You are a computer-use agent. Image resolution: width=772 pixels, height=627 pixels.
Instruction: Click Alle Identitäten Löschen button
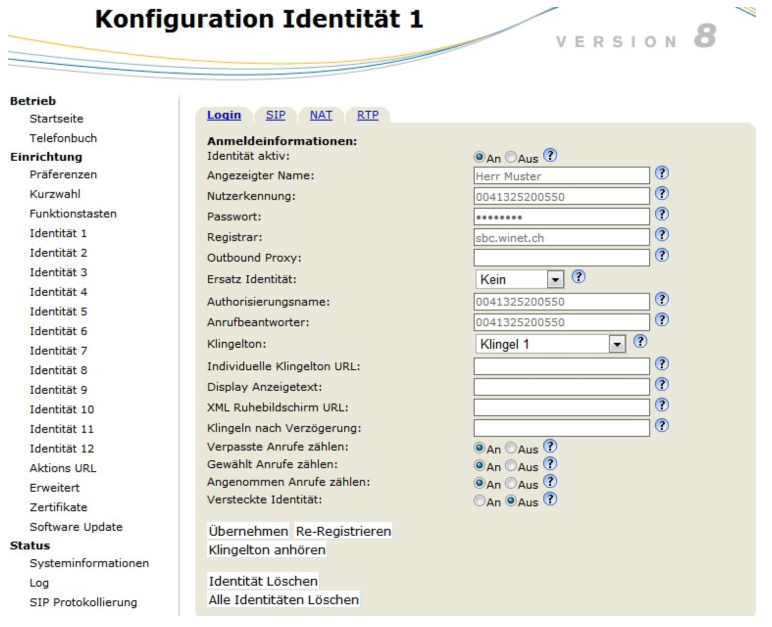(x=284, y=599)
